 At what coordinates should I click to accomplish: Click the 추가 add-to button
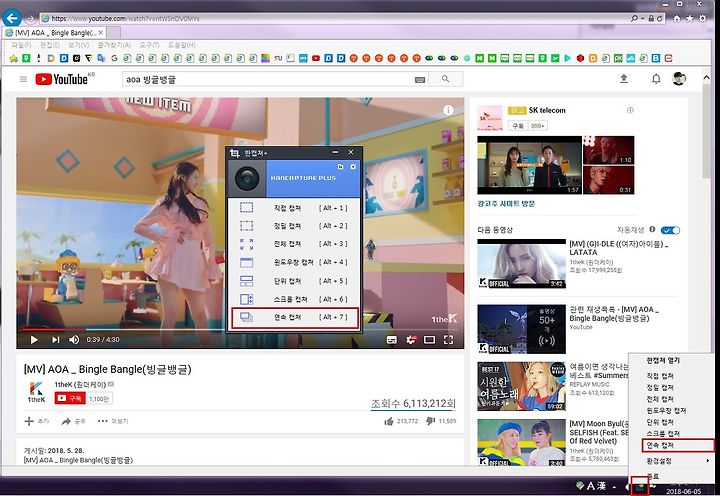click(36, 421)
